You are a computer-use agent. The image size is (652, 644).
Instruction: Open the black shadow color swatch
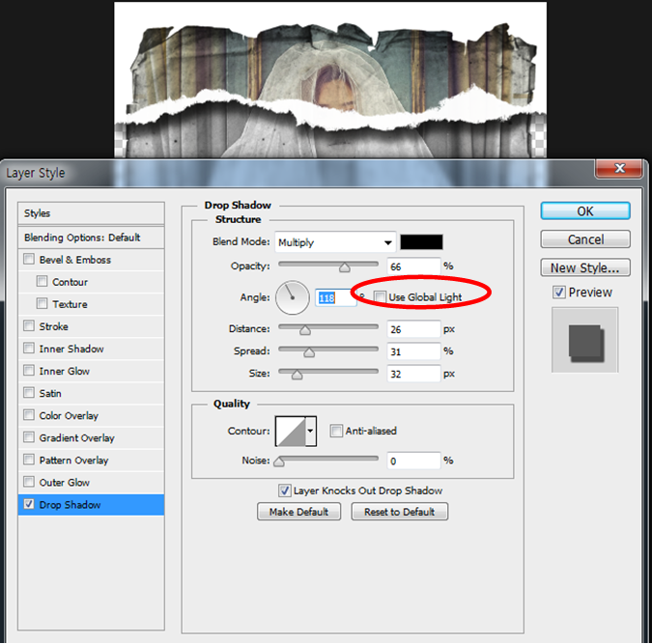421,242
